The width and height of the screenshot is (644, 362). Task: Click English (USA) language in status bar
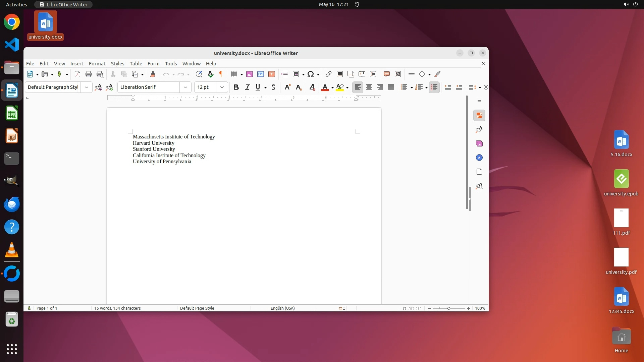pos(282,308)
